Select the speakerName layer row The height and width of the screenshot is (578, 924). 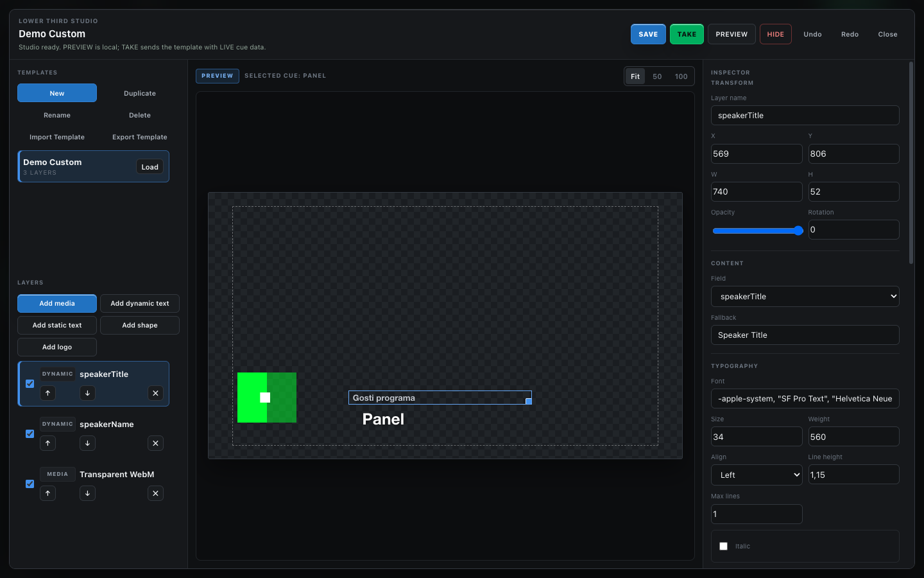click(93, 433)
